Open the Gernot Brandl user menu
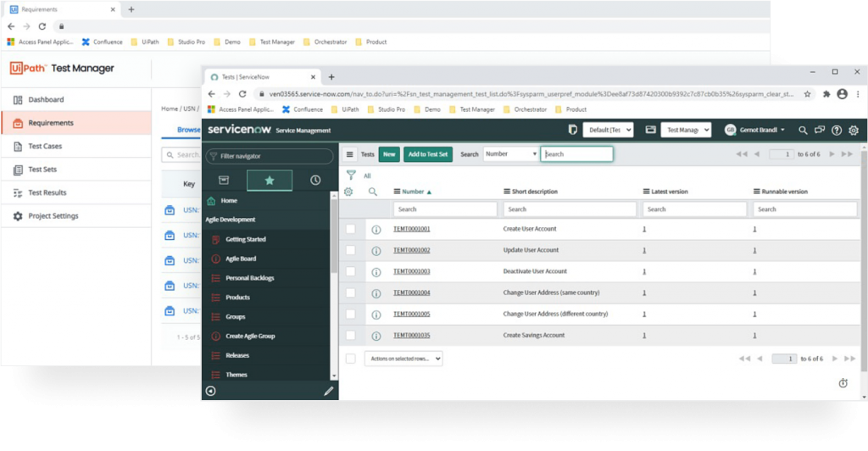This screenshot has width=868, height=451. pyautogui.click(x=754, y=131)
